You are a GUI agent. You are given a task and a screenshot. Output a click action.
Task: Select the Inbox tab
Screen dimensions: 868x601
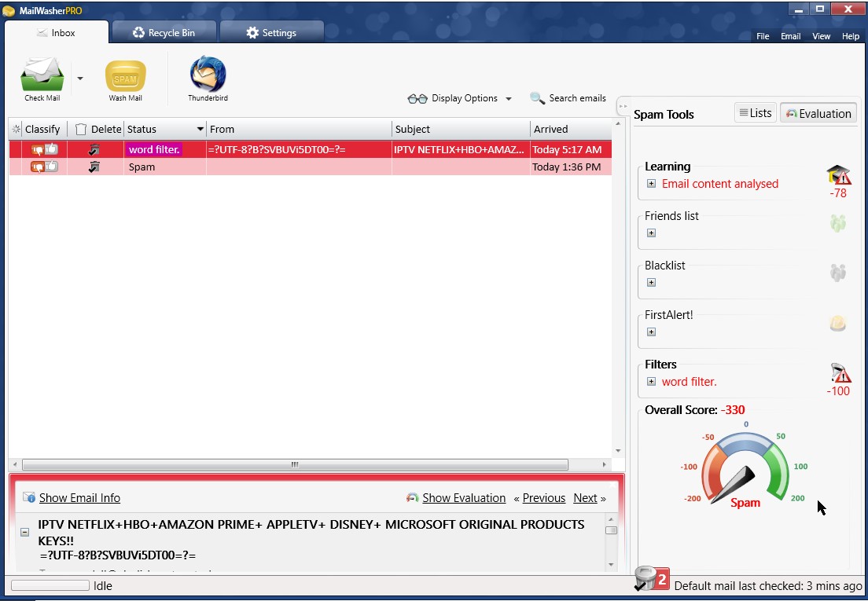(x=56, y=33)
